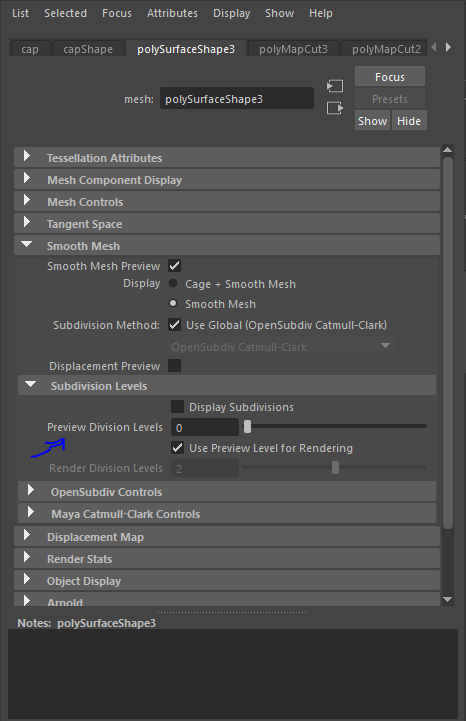The width and height of the screenshot is (466, 721).
Task: Click the Hide button
Action: [409, 120]
